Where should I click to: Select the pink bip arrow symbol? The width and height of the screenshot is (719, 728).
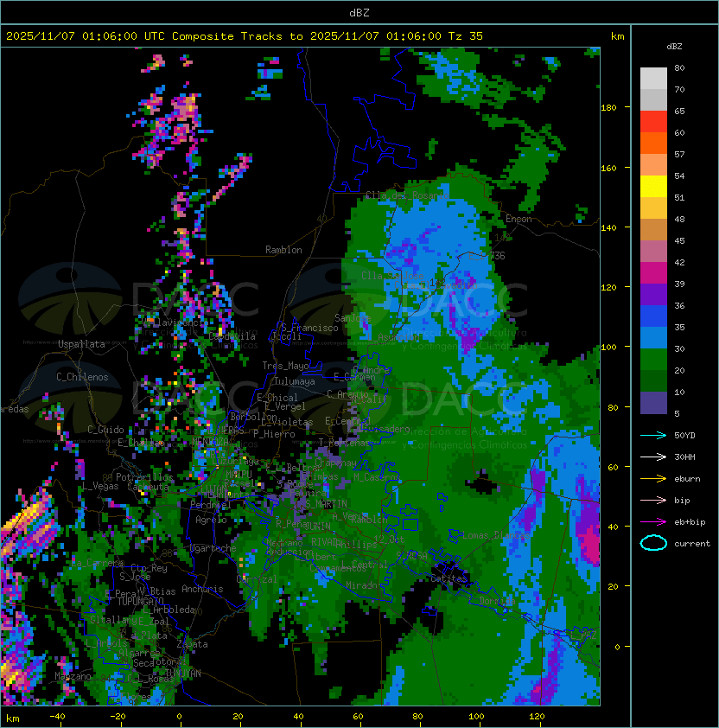point(653,501)
